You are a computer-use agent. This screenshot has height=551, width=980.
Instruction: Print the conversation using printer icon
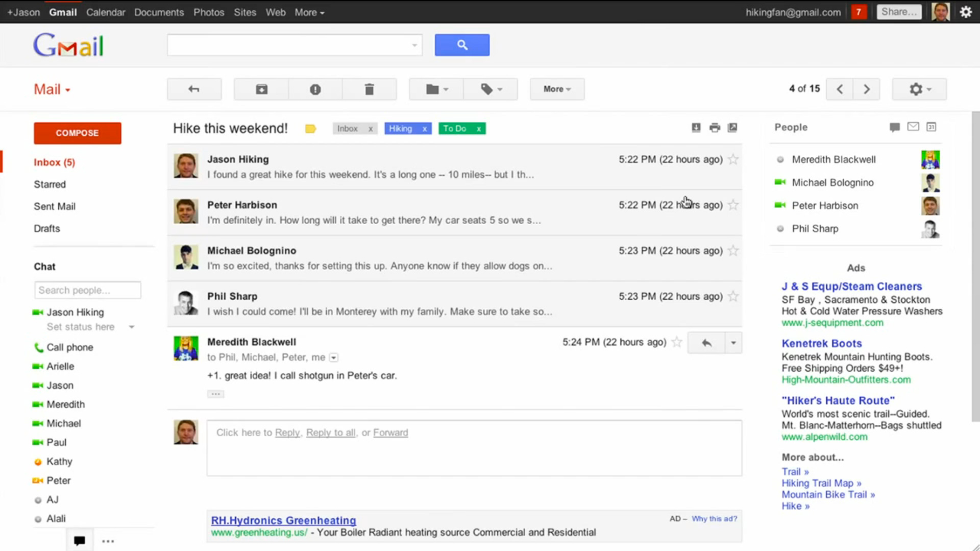715,128
